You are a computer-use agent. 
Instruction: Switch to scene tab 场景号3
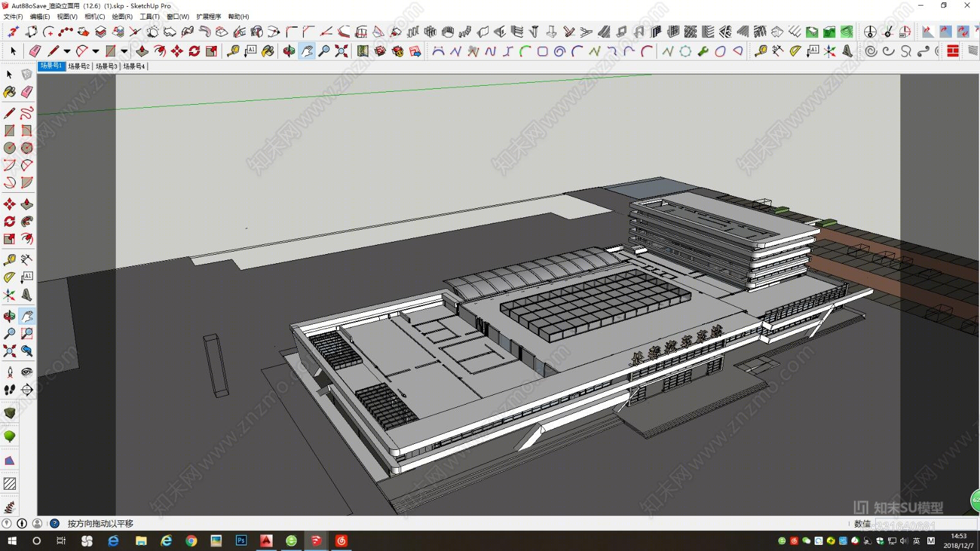(x=106, y=66)
